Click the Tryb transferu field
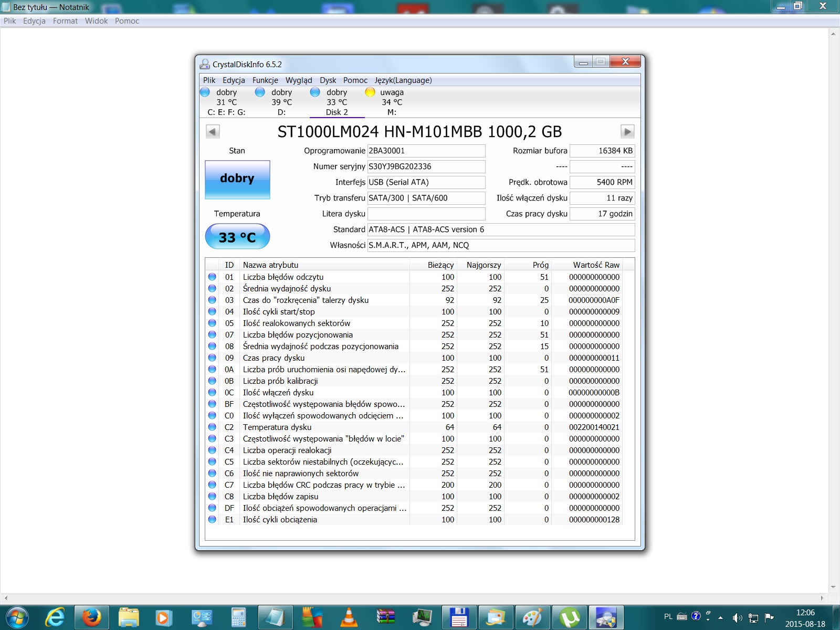 coord(426,198)
